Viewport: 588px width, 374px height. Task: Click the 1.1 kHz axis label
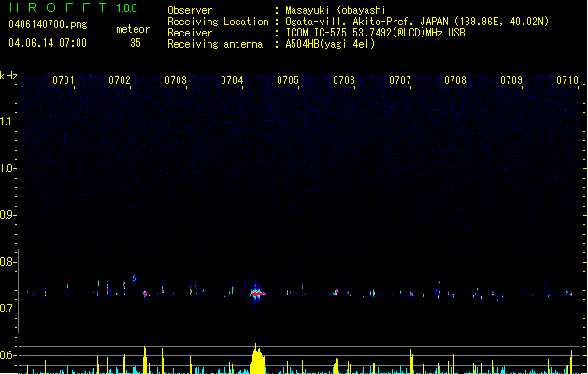(7, 122)
